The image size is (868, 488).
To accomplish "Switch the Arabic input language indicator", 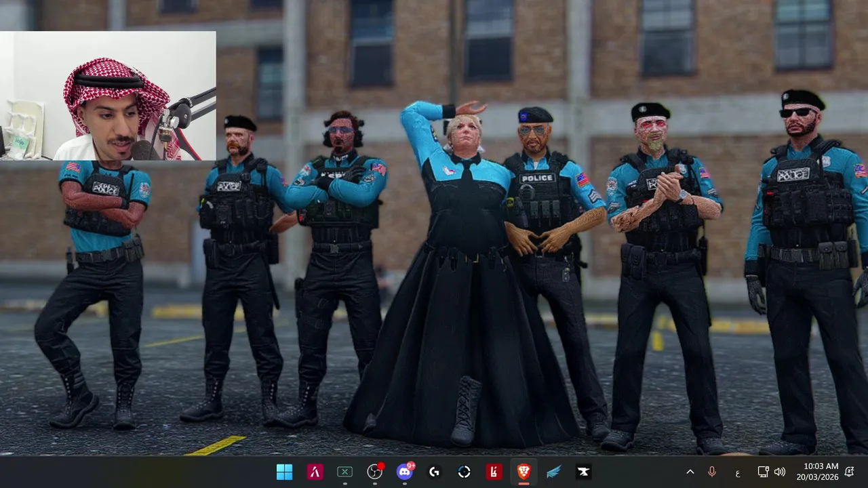I will pos(737,472).
